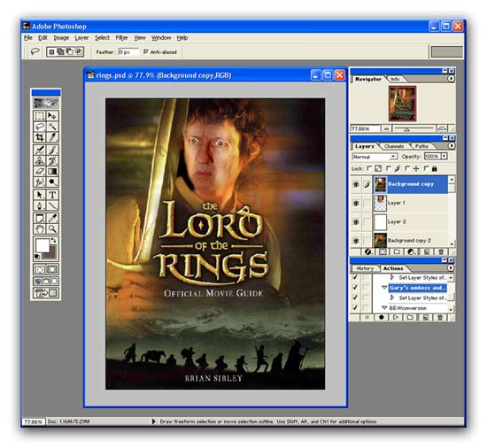Select the Airbrush tool
Viewport: 487px width, 448px height.
point(40,150)
